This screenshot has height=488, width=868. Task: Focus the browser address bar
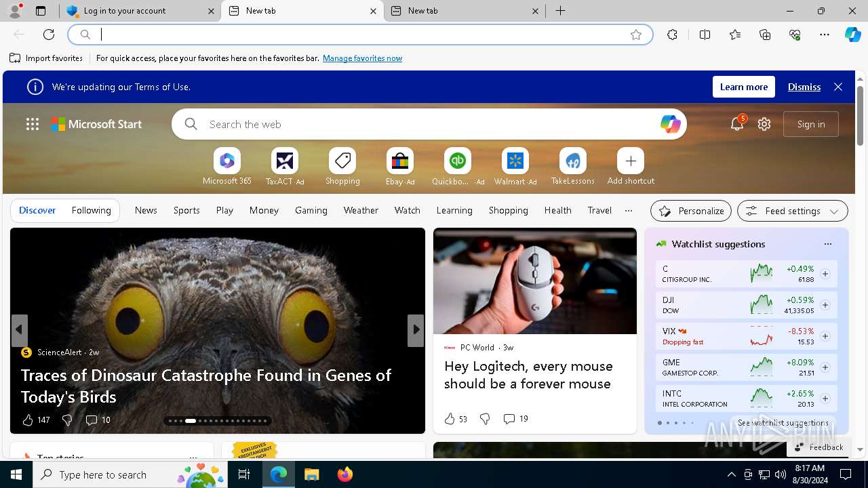(x=359, y=35)
